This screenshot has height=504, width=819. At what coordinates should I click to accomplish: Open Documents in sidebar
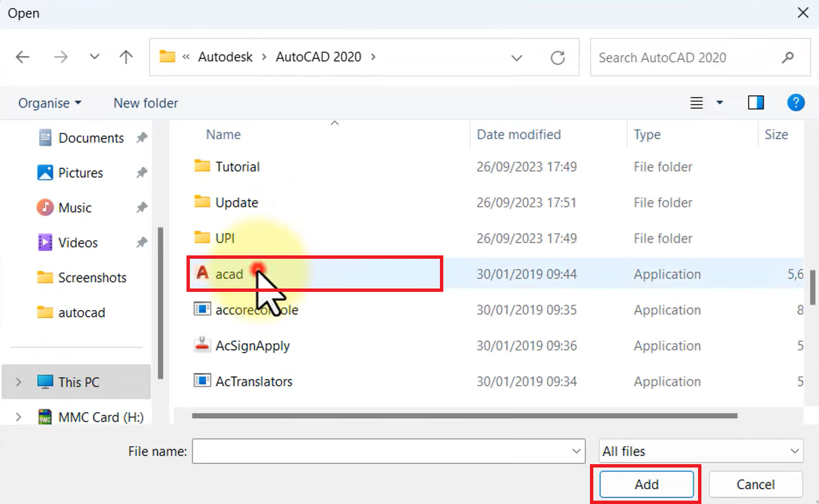coord(91,138)
